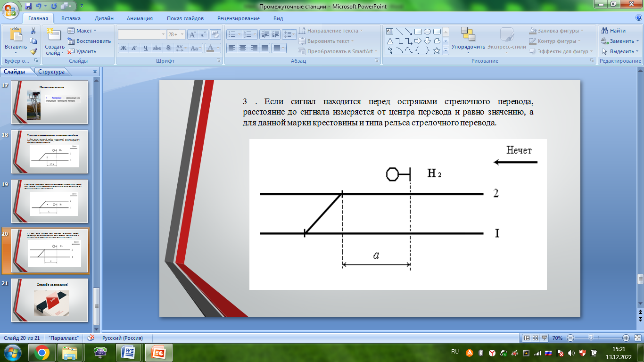The height and width of the screenshot is (362, 644).
Task: Clear all formatting
Action: pyautogui.click(x=215, y=34)
